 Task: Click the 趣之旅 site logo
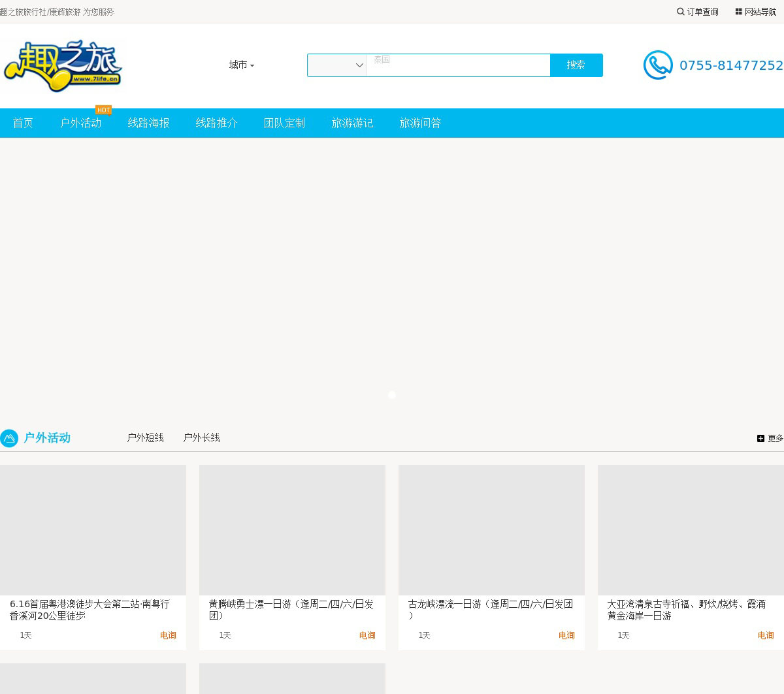click(63, 65)
